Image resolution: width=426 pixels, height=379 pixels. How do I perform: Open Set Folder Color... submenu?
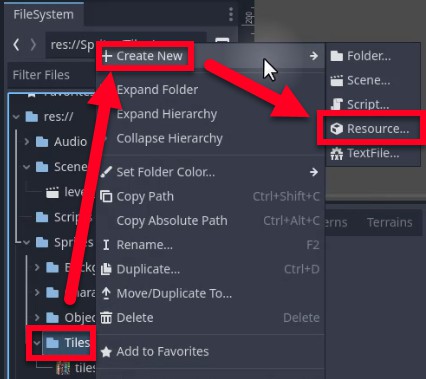210,172
